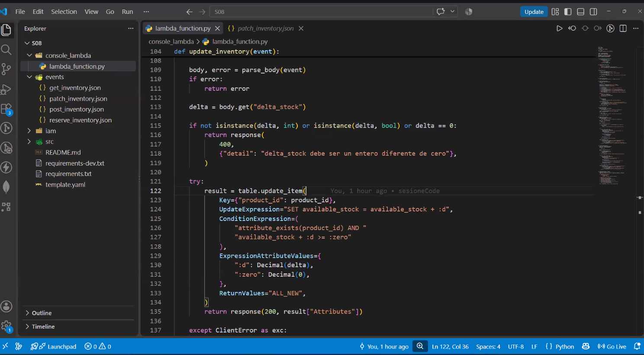Open changes with previous revision

click(572, 29)
